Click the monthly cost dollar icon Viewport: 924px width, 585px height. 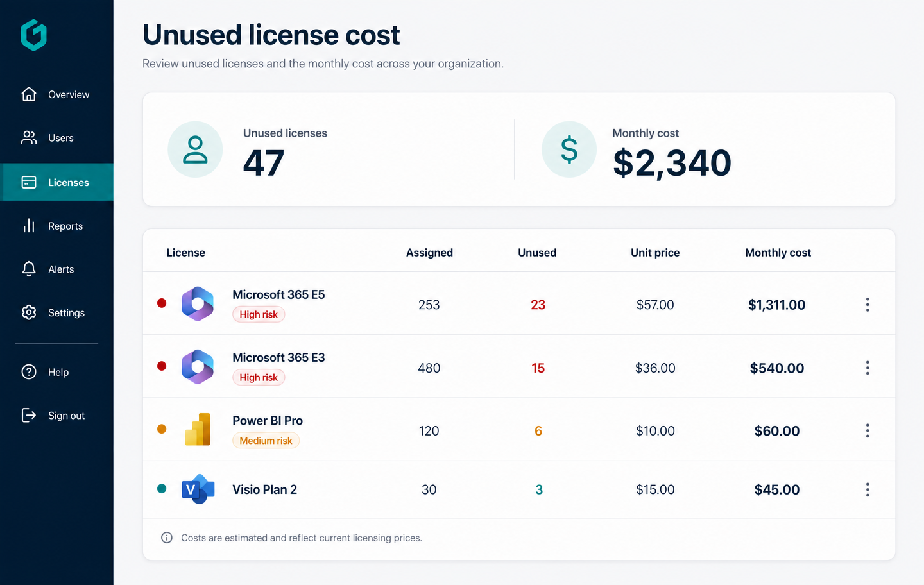[x=569, y=149]
